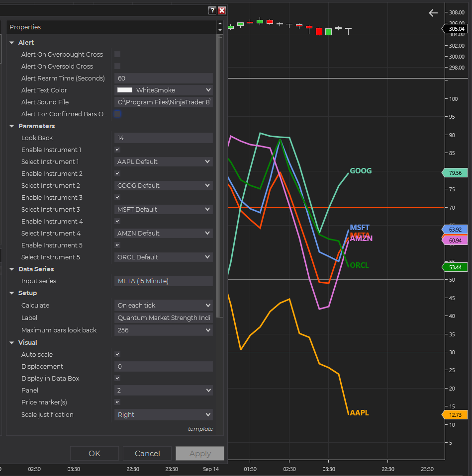The width and height of the screenshot is (472, 476).
Task: Open Select Instrument 4 dropdown showing AMZN
Action: [x=164, y=233]
